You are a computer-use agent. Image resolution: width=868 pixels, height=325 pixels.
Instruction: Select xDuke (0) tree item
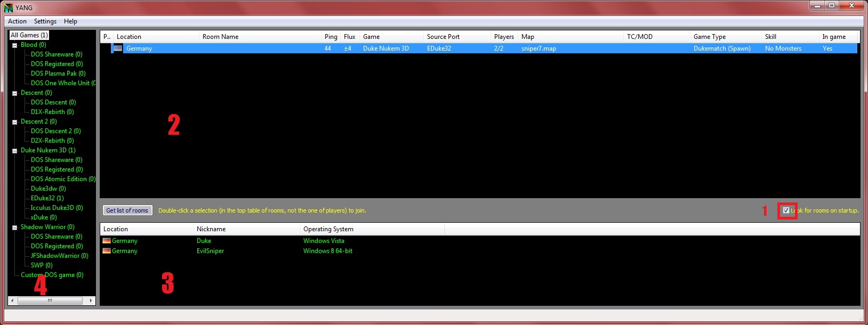coord(44,217)
